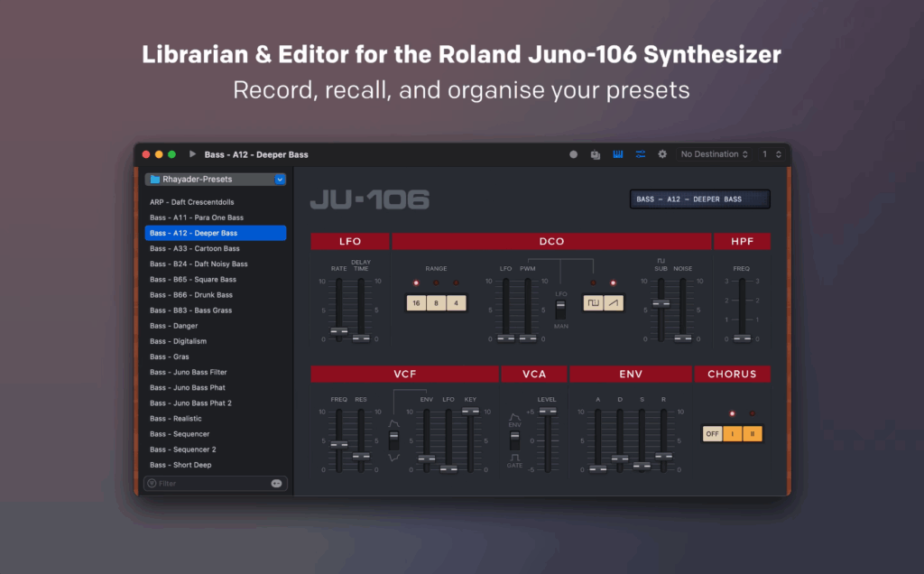The width and height of the screenshot is (924, 574).
Task: Click the blue MIDI controls sliders icon
Action: point(641,154)
